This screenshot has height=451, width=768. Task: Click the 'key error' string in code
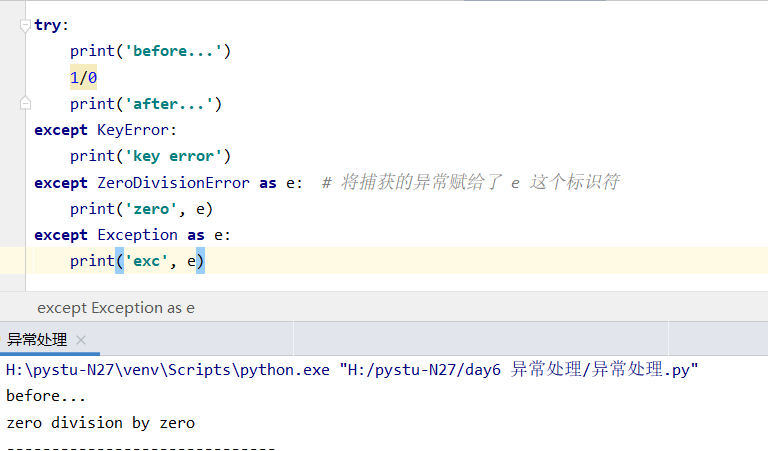[173, 156]
